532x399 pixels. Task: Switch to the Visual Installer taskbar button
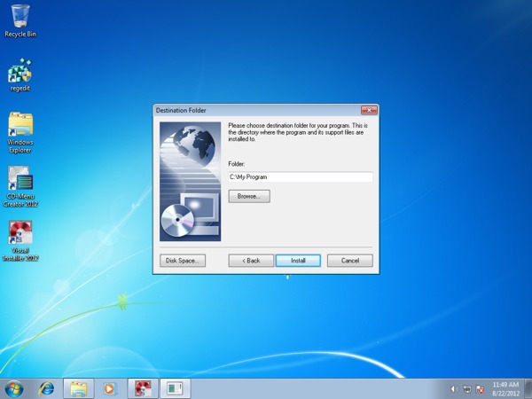click(143, 389)
